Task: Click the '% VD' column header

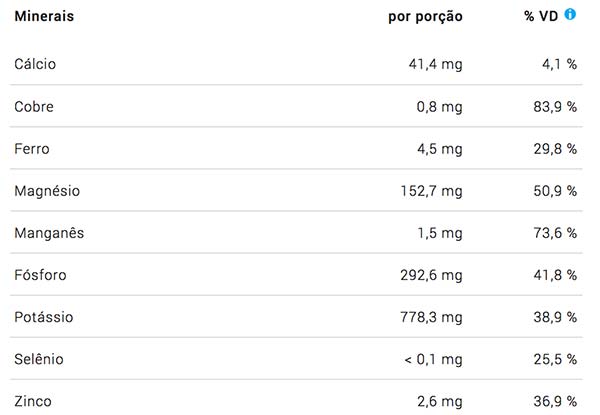Action: click(541, 16)
